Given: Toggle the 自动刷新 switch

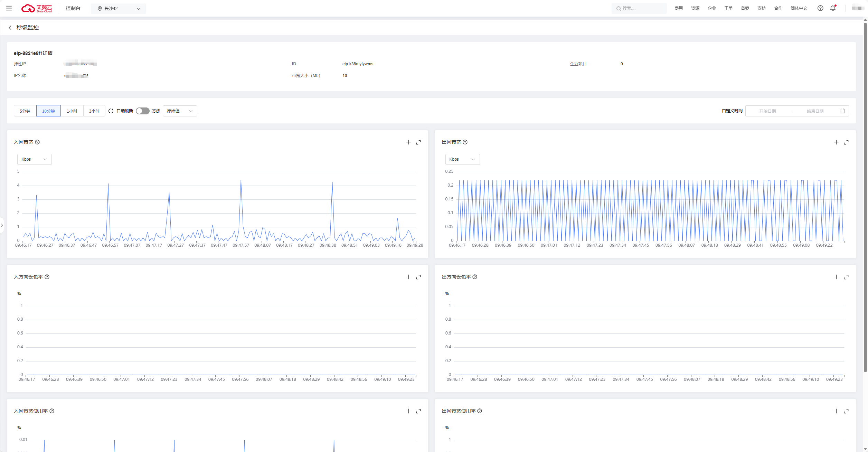Looking at the screenshot, I should click(x=142, y=111).
